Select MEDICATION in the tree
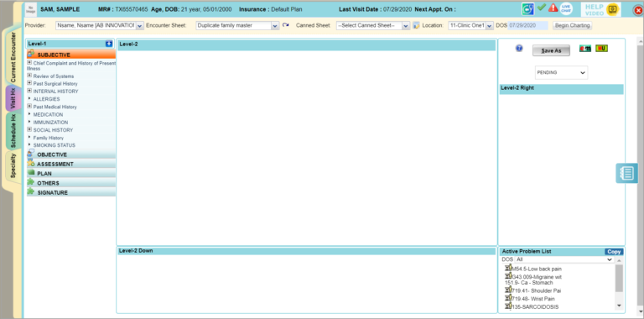Image resolution: width=644 pixels, height=319 pixels. coord(48,115)
